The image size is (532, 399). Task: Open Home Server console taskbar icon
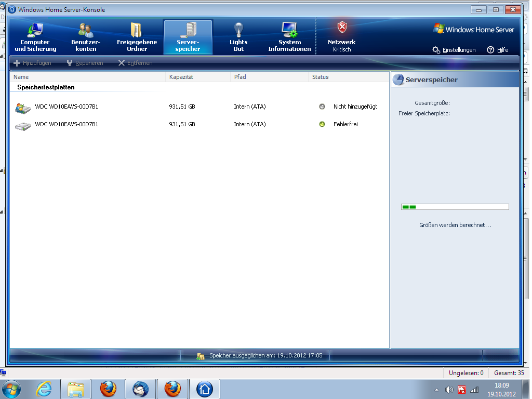pos(205,389)
